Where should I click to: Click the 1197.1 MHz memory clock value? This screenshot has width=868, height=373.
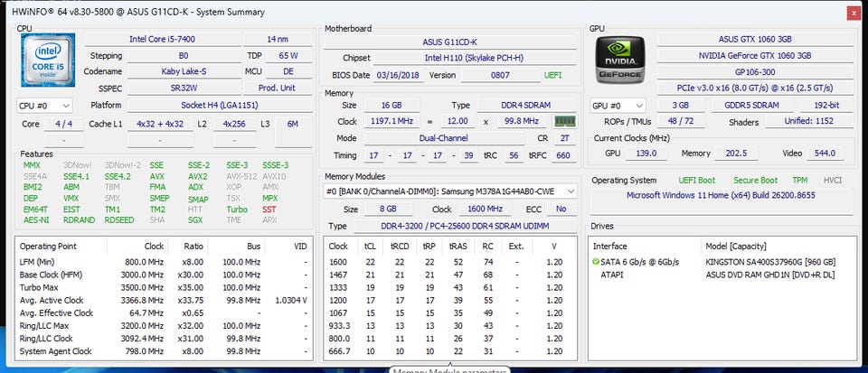(391, 121)
